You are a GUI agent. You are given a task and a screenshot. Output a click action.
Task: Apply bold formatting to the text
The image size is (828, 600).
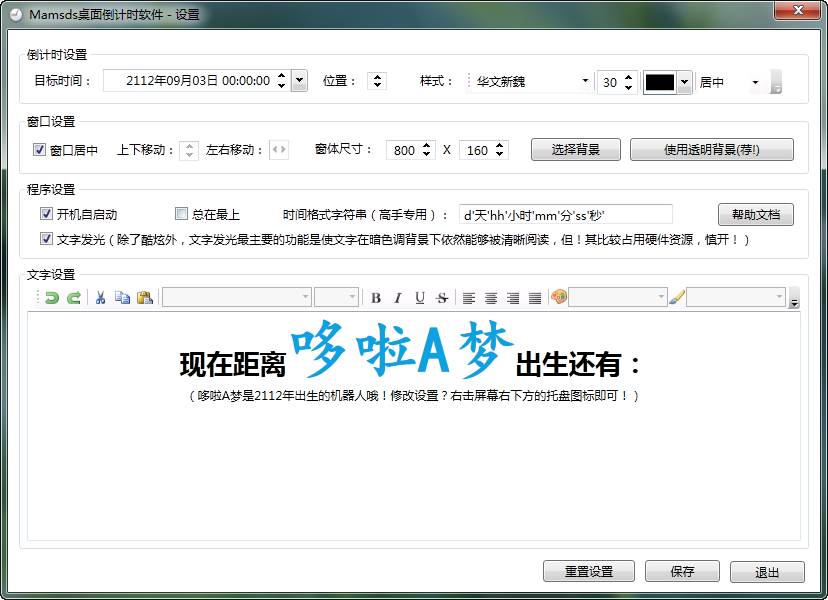(x=376, y=297)
